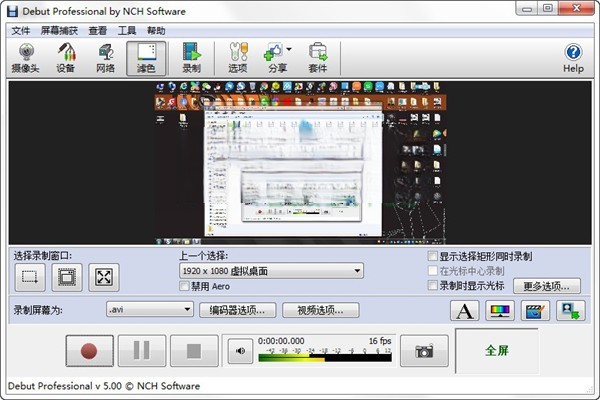Choose rectangle region selection tool
This screenshot has height=400, width=600.
point(30,277)
